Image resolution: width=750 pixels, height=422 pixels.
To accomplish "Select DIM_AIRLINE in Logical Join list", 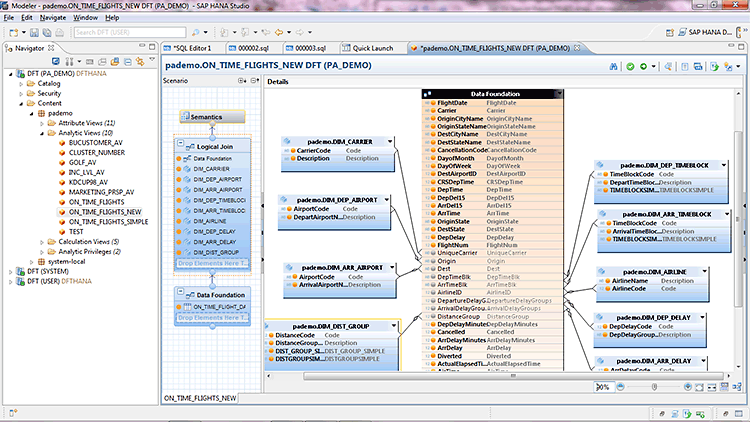I will (x=210, y=221).
